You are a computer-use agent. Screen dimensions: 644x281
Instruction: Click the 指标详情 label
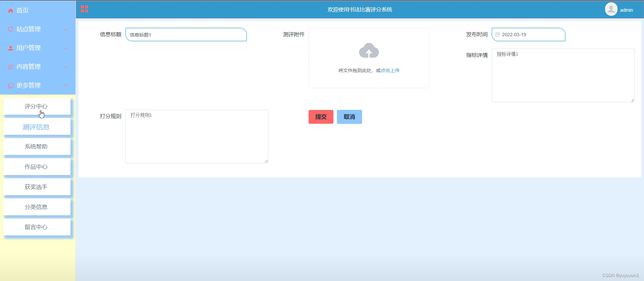[x=477, y=55]
